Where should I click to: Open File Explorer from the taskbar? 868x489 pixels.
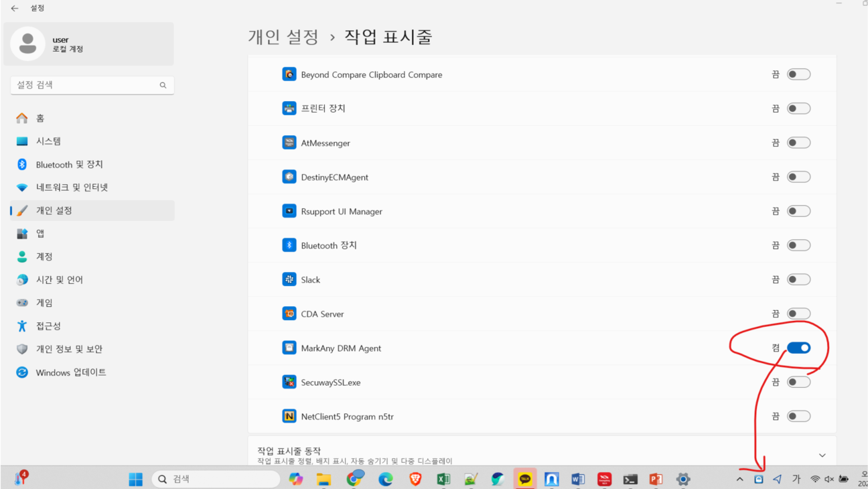(324, 479)
